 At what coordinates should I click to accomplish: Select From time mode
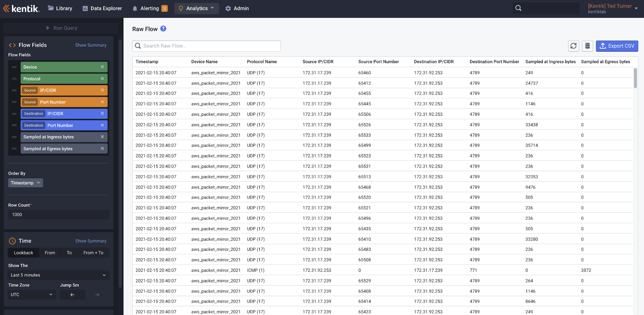[x=50, y=253]
